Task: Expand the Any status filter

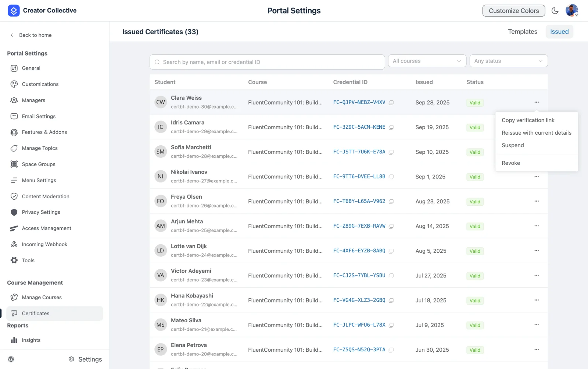Action: (x=509, y=61)
